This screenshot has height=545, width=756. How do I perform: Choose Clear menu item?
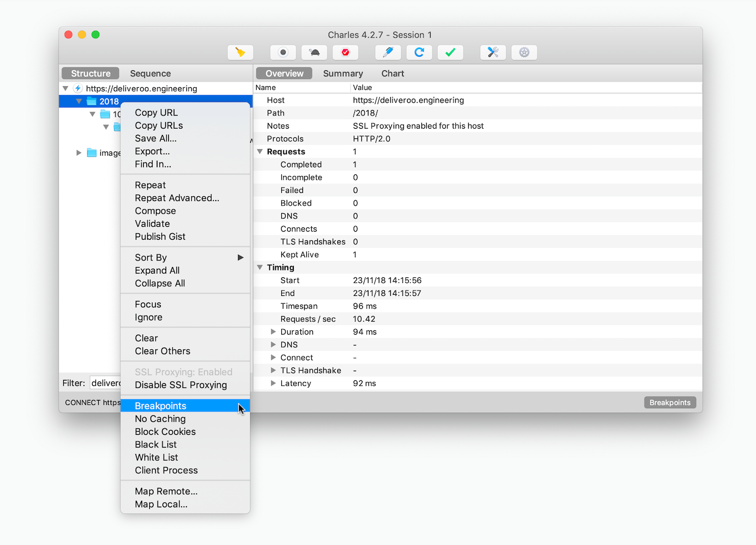pyautogui.click(x=185, y=338)
